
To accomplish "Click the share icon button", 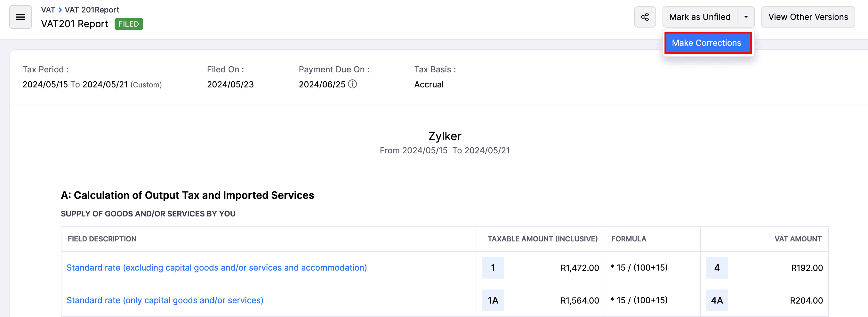I will click(x=645, y=17).
